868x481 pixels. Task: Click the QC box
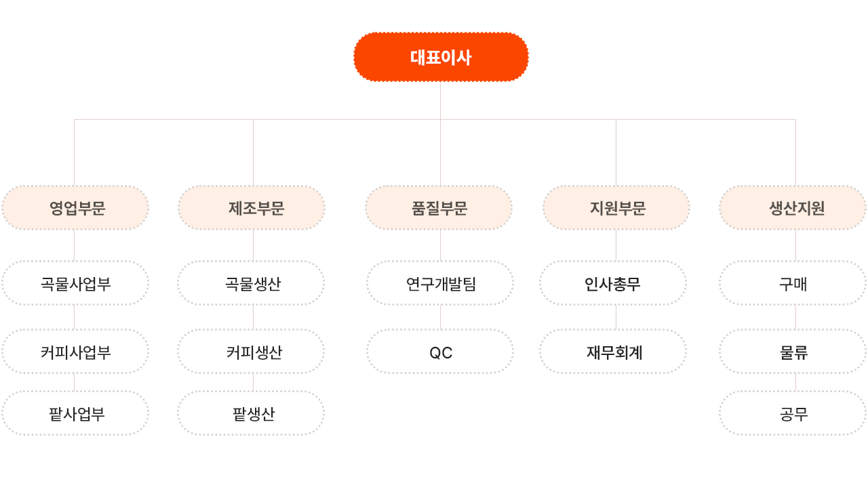[x=440, y=352]
